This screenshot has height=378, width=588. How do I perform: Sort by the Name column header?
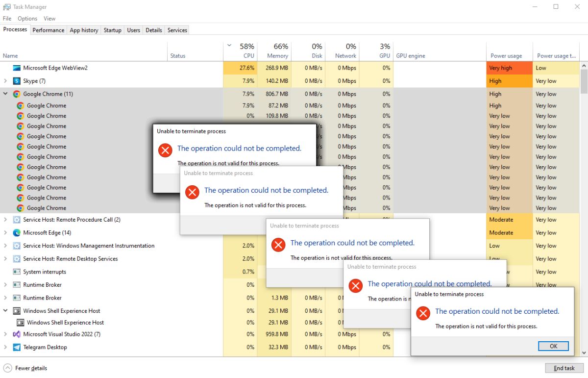tap(84, 50)
